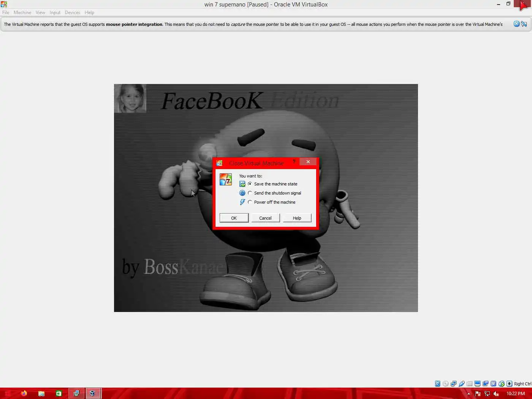Viewport: 532px width, 399px height.
Task: Click the keyboard capture down-arrow status icon
Action: pos(509,384)
